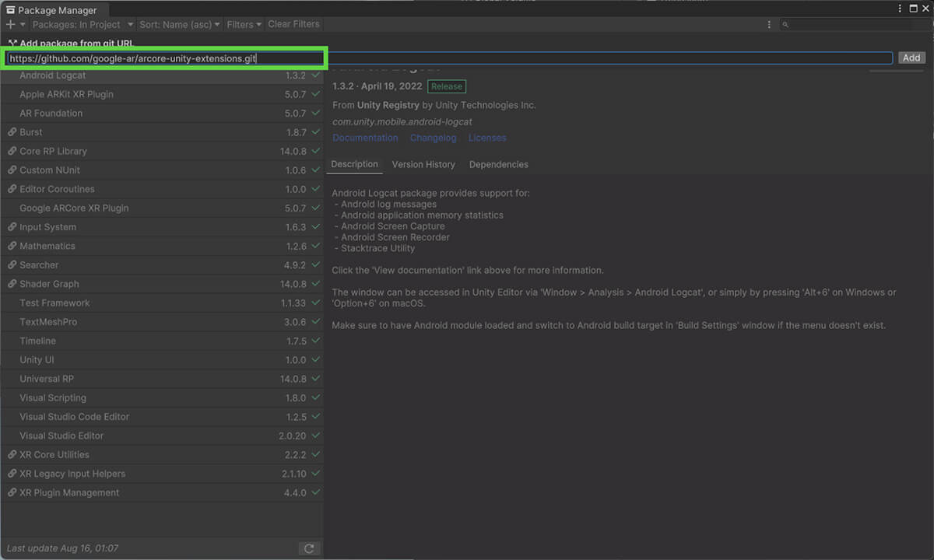Image resolution: width=934 pixels, height=560 pixels.
Task: Click the git URL input field
Action: pos(449,58)
